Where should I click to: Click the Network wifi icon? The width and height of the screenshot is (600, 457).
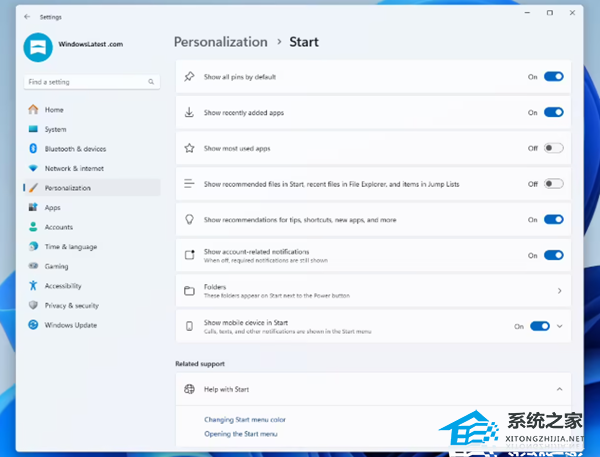(33, 168)
